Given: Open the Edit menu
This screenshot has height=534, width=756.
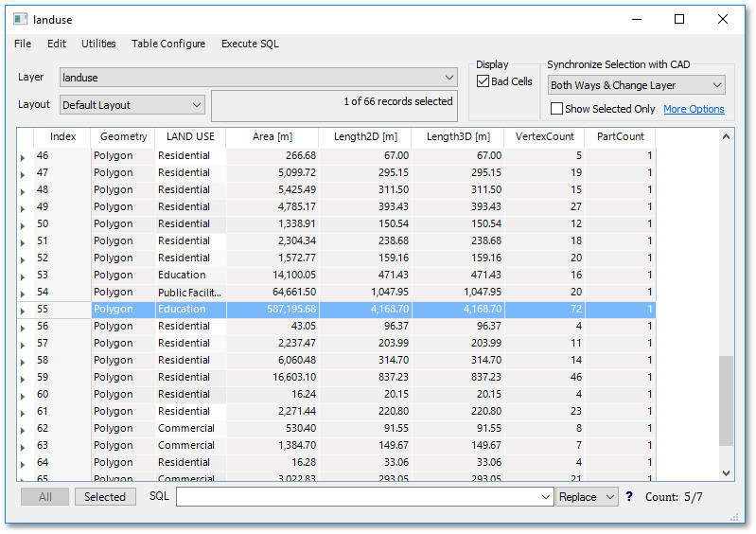Looking at the screenshot, I should (57, 44).
